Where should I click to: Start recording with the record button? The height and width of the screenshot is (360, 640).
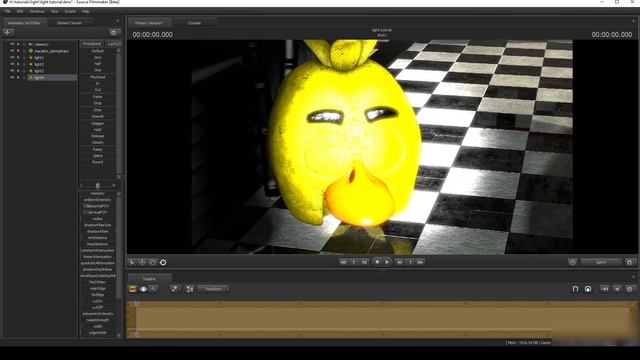coord(377,262)
